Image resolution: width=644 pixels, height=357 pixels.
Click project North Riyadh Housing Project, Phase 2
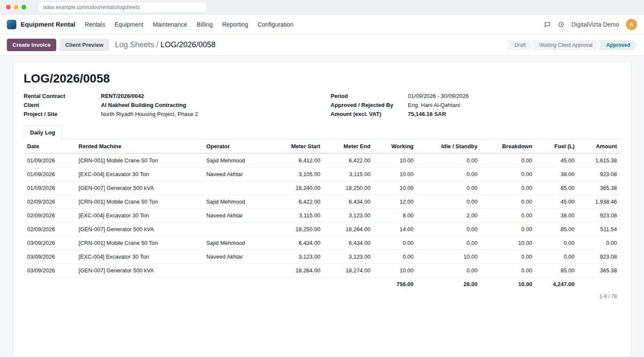(149, 114)
